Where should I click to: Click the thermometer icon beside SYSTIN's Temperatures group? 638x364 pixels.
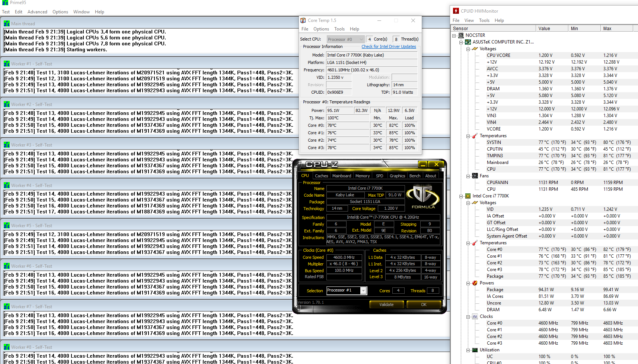coord(475,136)
